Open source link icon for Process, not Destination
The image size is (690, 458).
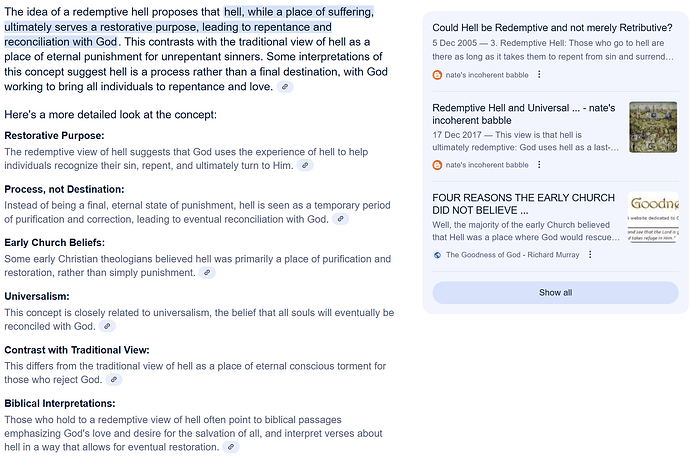[341, 219]
